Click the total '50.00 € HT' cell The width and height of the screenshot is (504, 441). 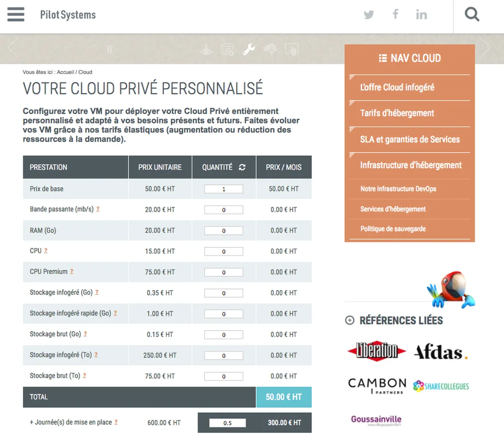[284, 397]
